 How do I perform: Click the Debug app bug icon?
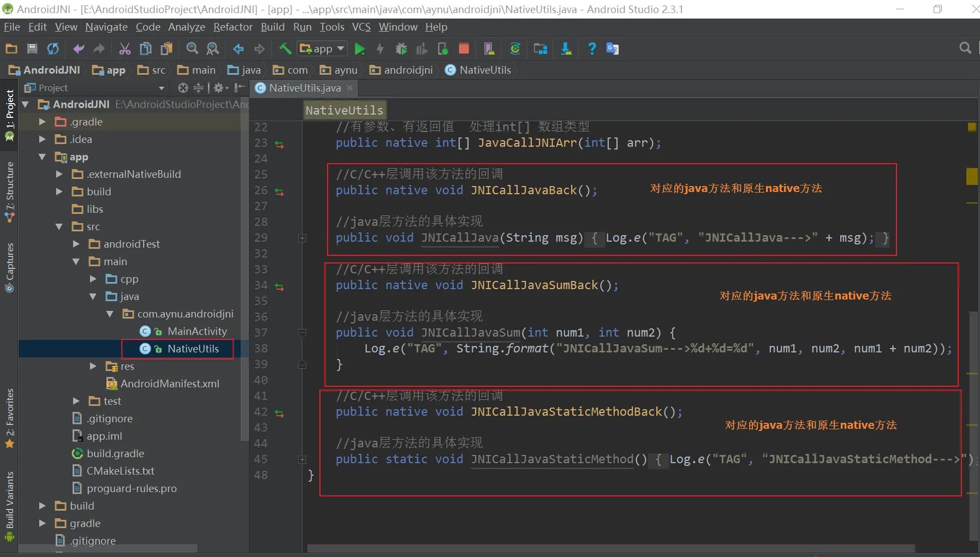tap(401, 49)
